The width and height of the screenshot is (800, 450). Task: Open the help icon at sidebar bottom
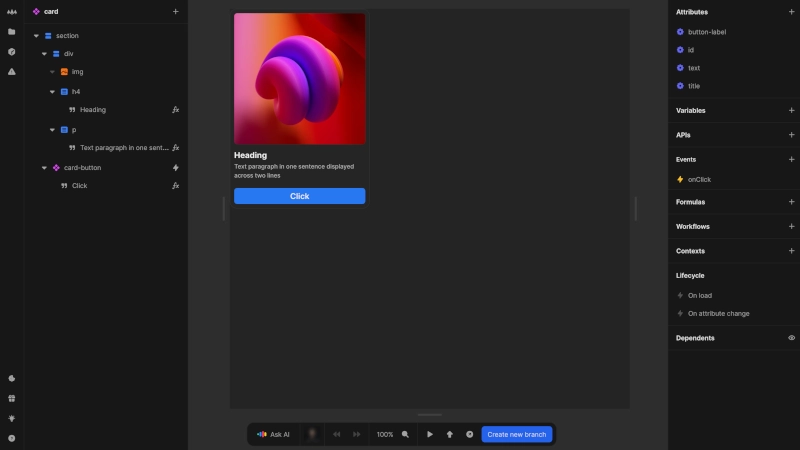(11, 438)
